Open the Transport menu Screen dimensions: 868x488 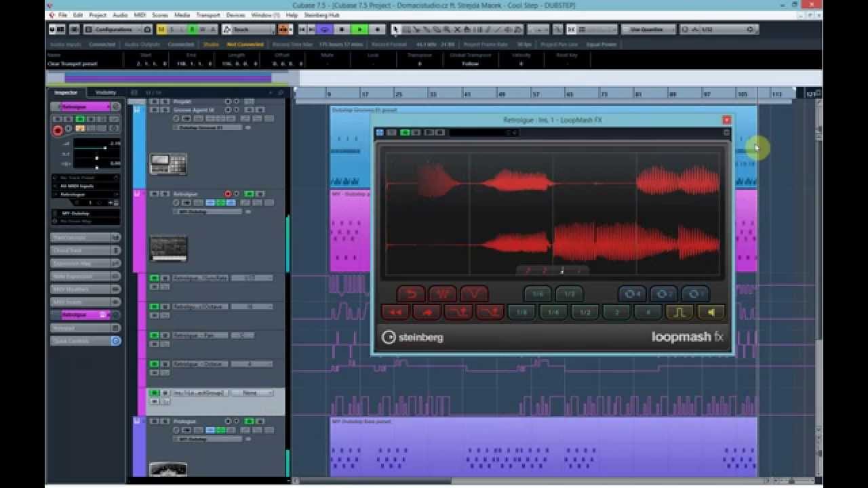pos(208,15)
